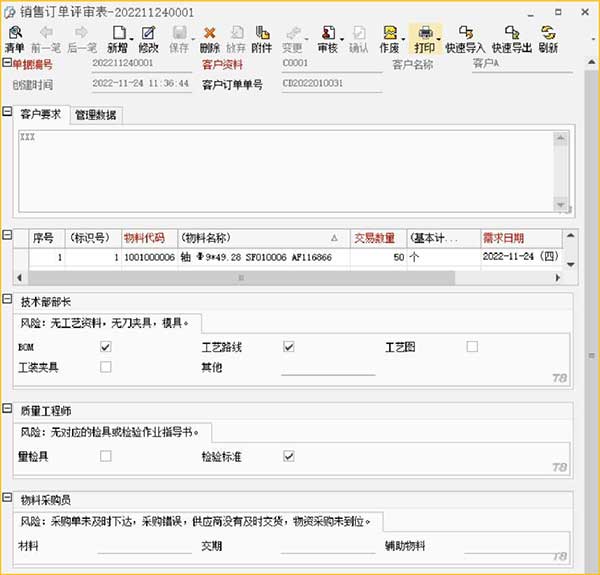Collapse the header section at 单据编号
Screen dimensions: 600x575
click(7, 62)
